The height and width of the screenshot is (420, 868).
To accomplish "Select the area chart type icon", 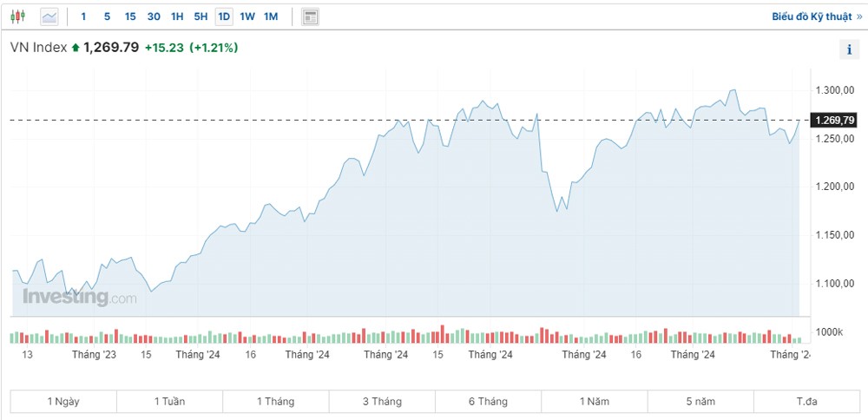I will point(49,16).
